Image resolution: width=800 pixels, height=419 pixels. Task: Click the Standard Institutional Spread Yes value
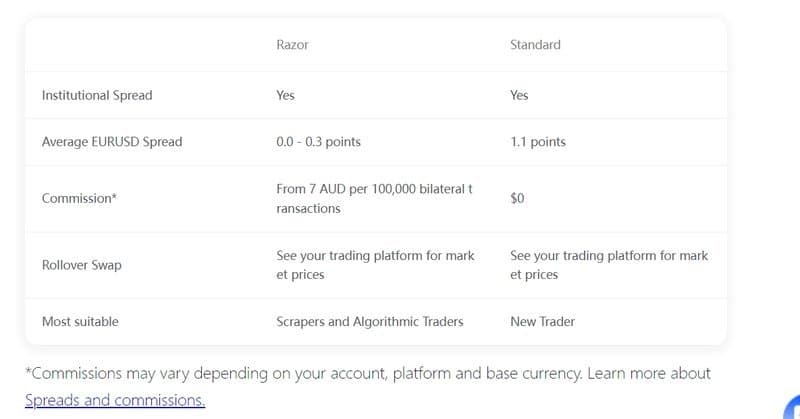(x=519, y=95)
